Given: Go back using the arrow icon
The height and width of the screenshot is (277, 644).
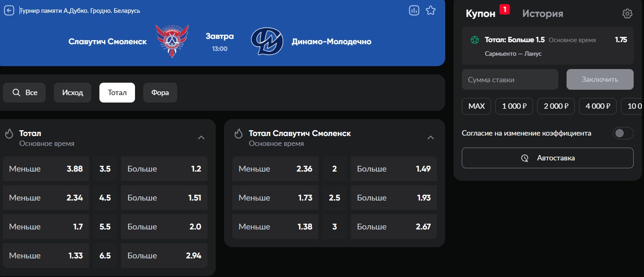Looking at the screenshot, I should pyautogui.click(x=9, y=11).
